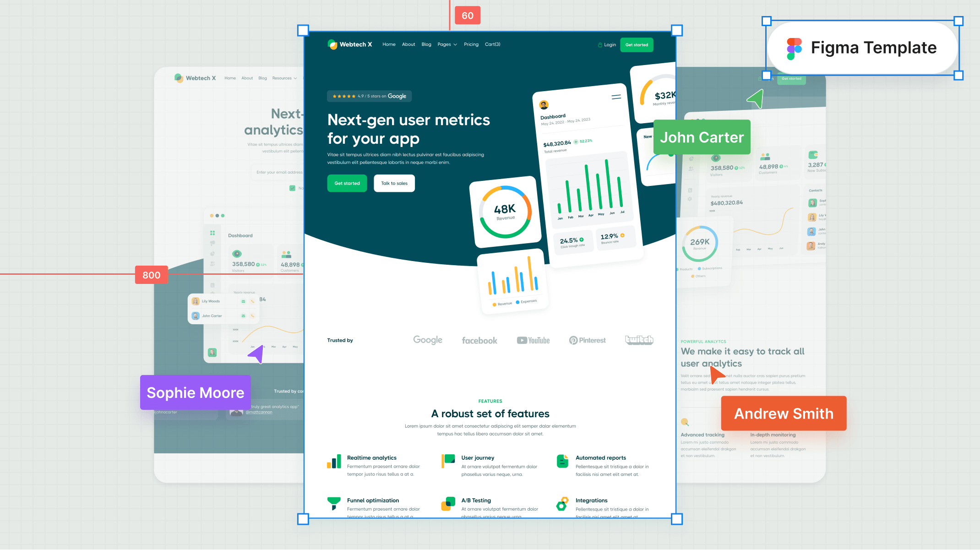980x550 pixels.
Task: Click the grid icon in left page dashboard sidebar
Action: click(x=212, y=233)
